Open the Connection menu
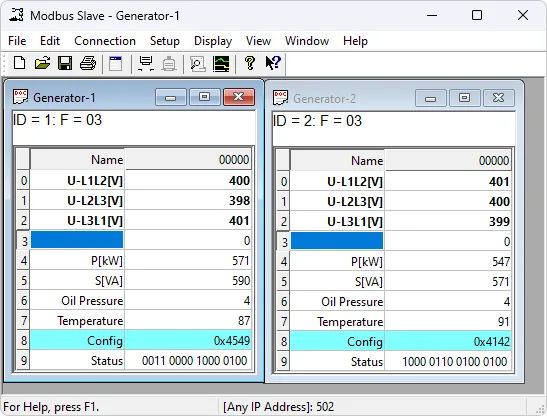Screen dimensions: 547x416 tap(105, 41)
